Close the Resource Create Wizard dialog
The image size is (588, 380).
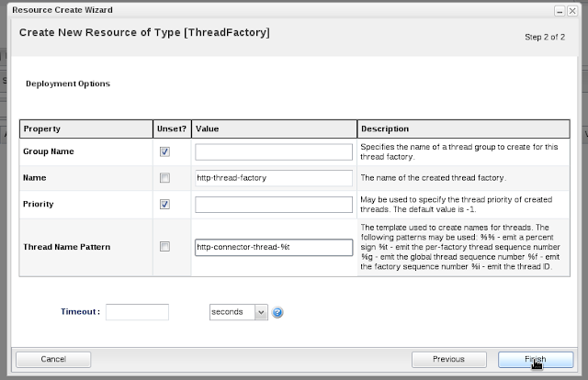(x=572, y=11)
